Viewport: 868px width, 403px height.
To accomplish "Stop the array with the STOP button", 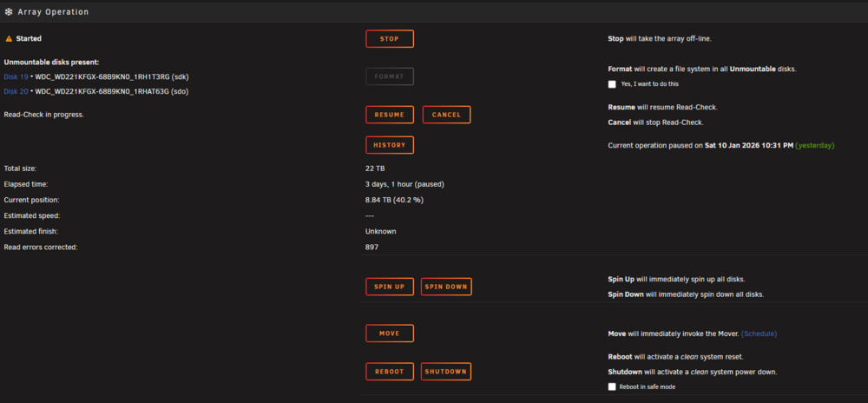I will 390,39.
